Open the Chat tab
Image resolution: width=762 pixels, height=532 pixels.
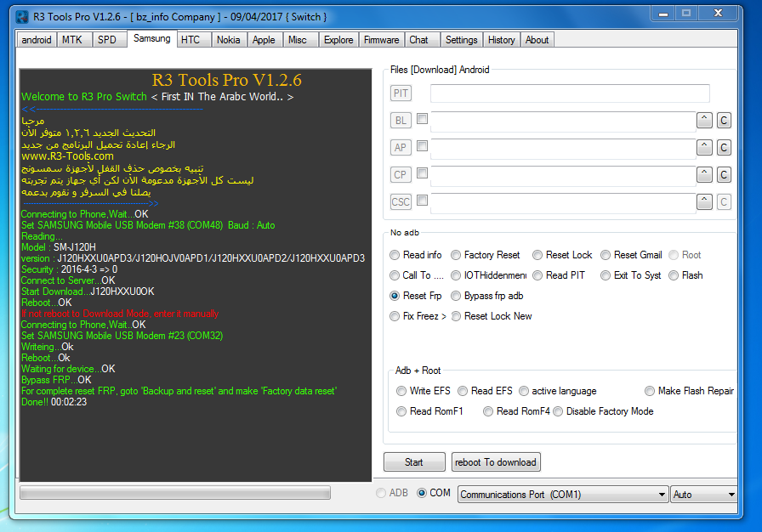423,40
